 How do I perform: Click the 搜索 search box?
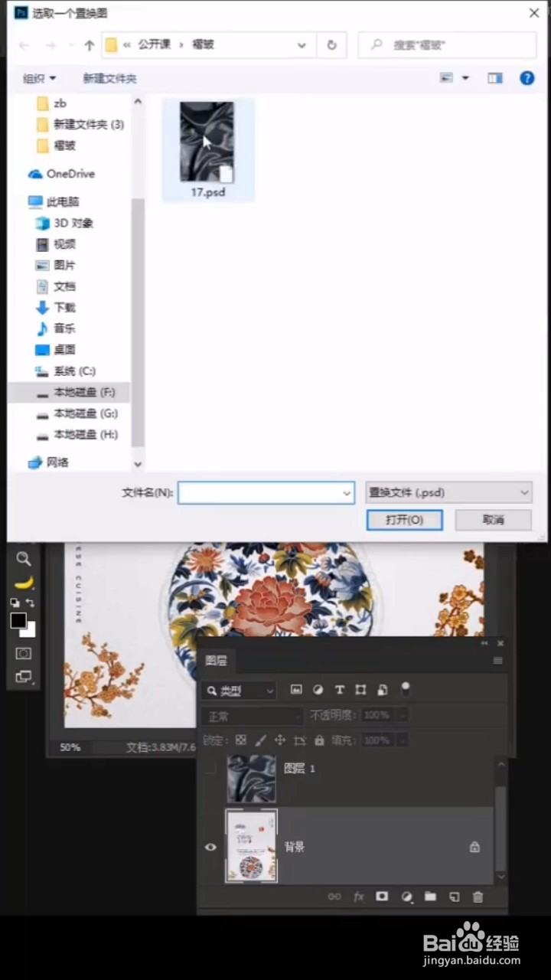[x=447, y=45]
